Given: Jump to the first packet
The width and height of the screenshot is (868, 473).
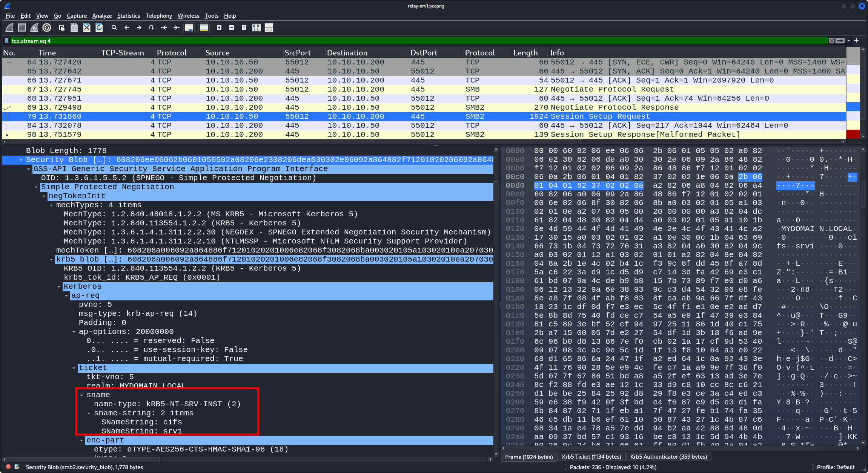Looking at the screenshot, I should (164, 28).
